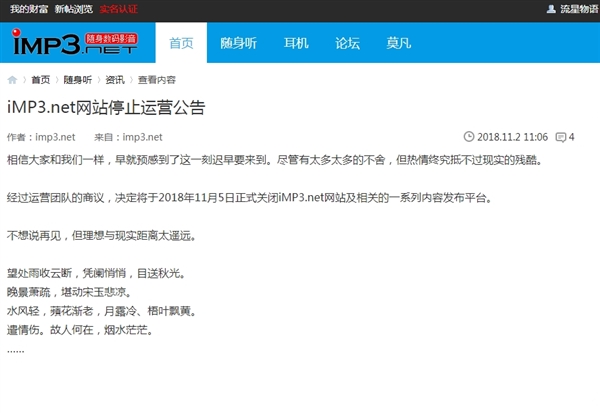Click the post date 2018.11.2 11:06
Image resolution: width=600 pixels, height=413 pixels.
[512, 137]
